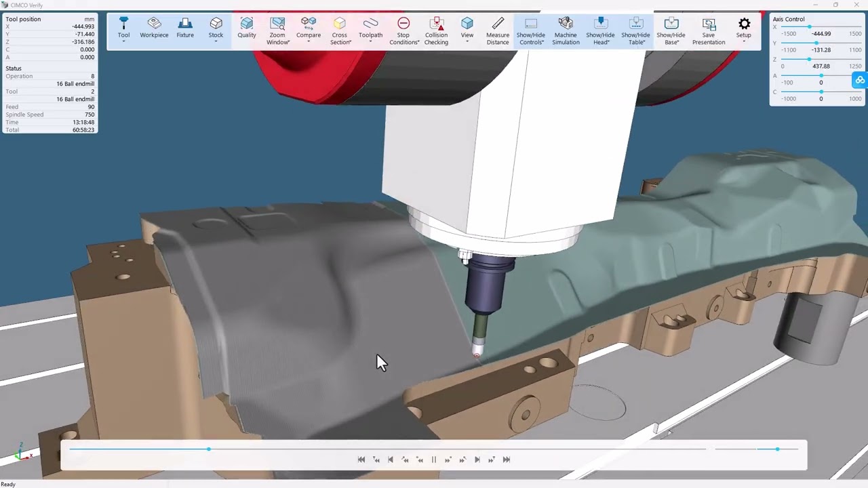Toggle Machine Simulation mode
The height and width of the screenshot is (488, 868).
pyautogui.click(x=566, y=31)
